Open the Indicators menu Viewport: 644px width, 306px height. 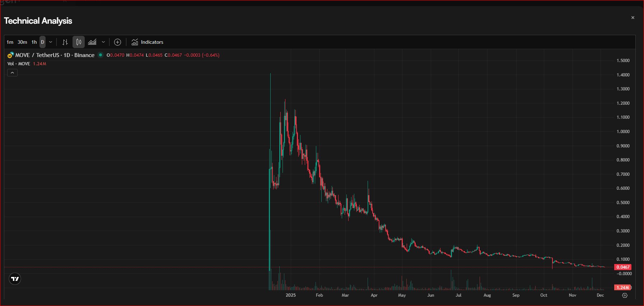point(147,42)
